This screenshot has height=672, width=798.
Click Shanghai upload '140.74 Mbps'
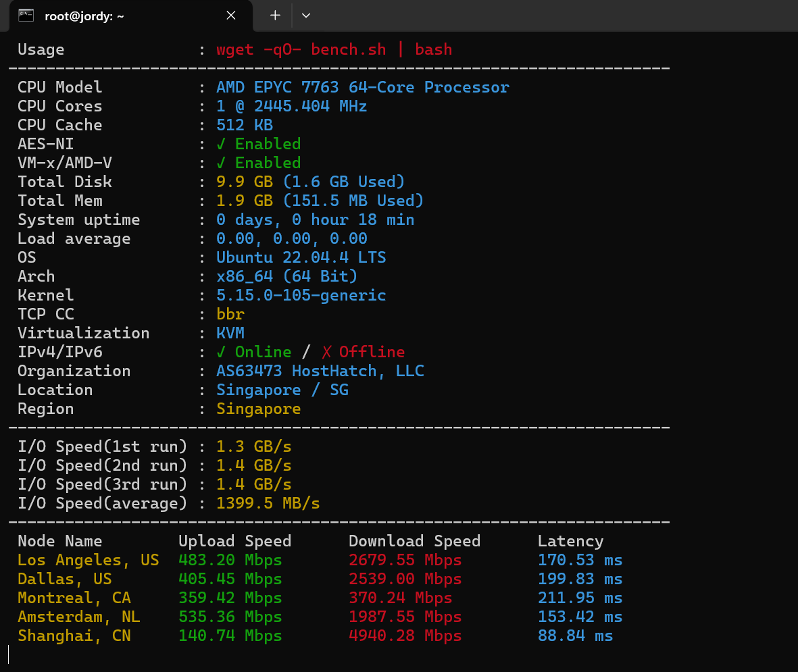[230, 636]
